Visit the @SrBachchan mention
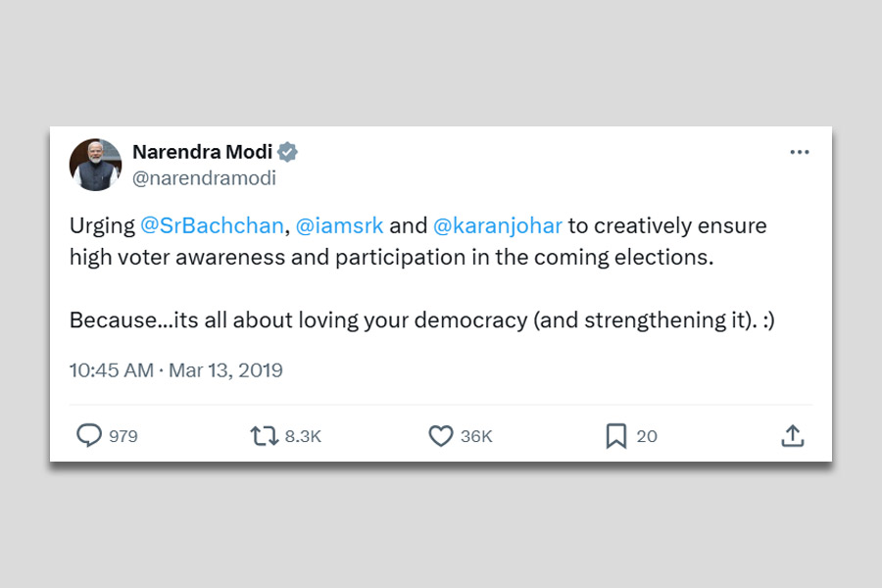The image size is (882, 588). click(x=212, y=225)
